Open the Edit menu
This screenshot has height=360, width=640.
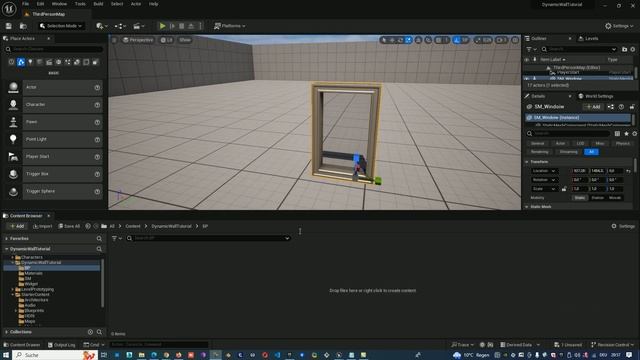point(40,4)
